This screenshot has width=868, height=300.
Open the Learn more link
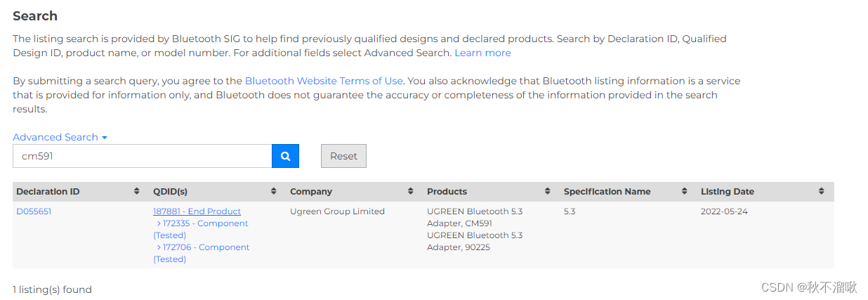[x=482, y=53]
